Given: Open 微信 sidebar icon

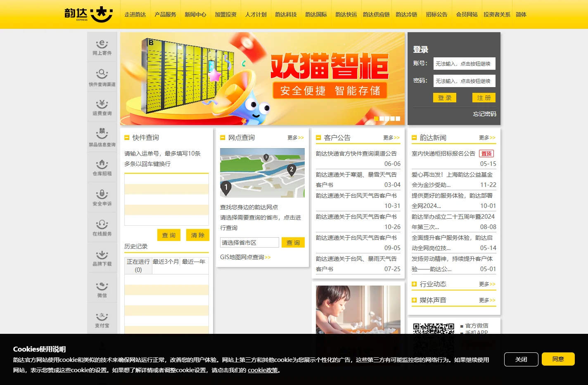Looking at the screenshot, I should 102,288.
